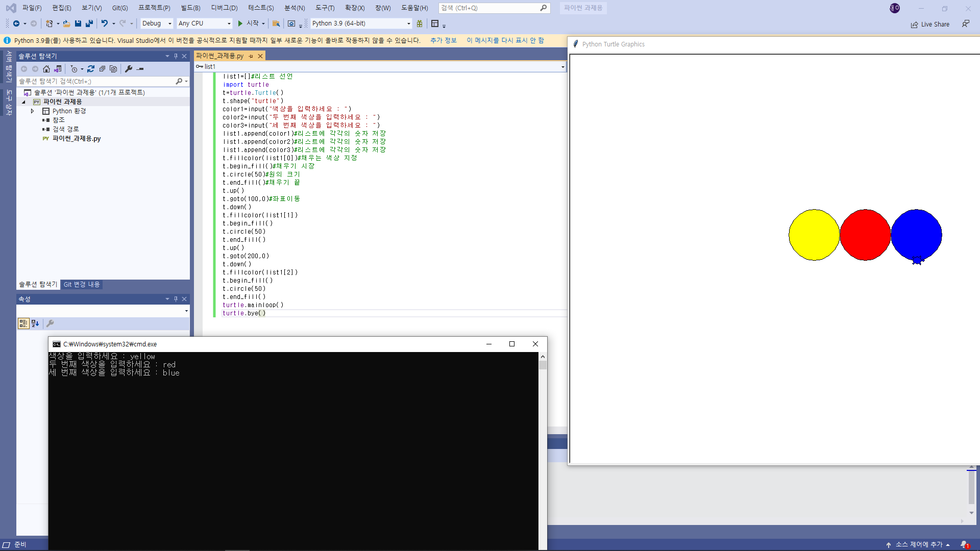The width and height of the screenshot is (980, 551).
Task: Open Solution Explorer window options dropdown arrow
Action: pos(167,56)
